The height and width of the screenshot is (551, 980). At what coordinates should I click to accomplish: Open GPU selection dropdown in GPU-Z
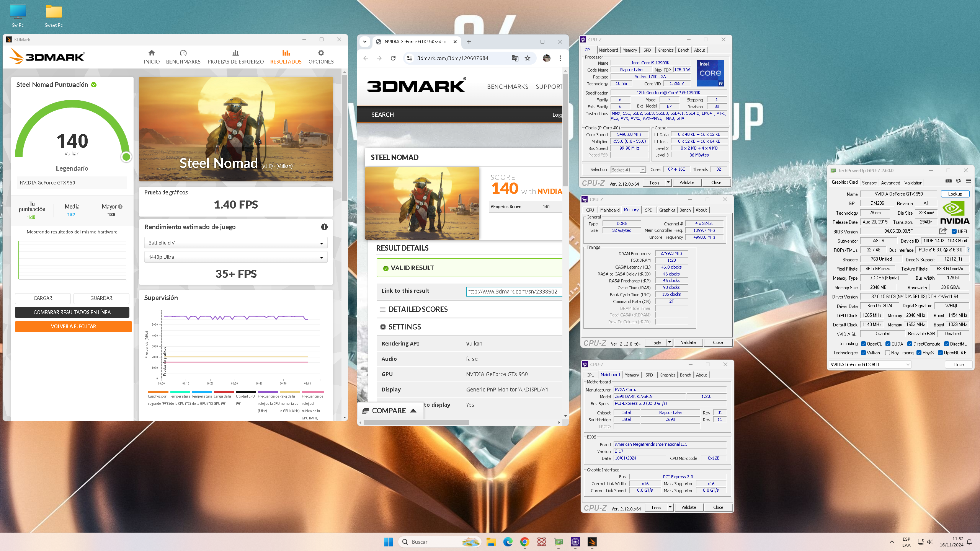click(870, 364)
